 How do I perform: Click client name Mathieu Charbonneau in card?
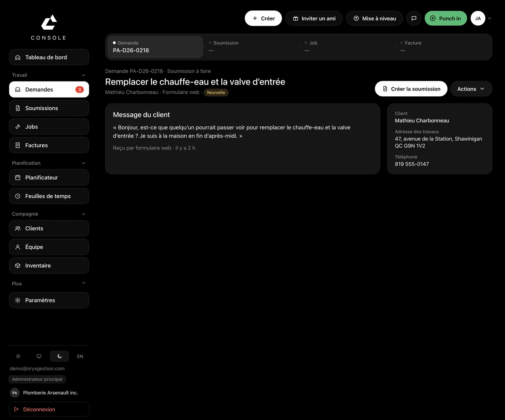pyautogui.click(x=422, y=120)
